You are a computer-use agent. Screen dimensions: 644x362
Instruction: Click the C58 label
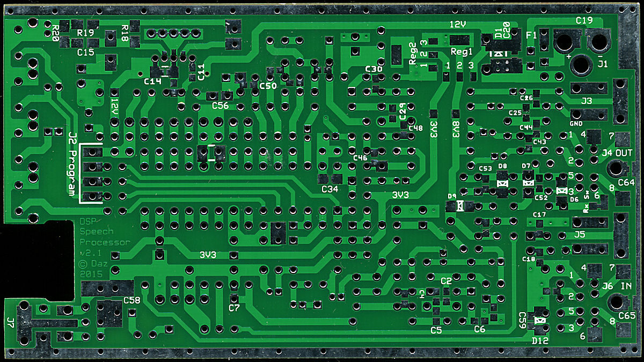click(131, 300)
